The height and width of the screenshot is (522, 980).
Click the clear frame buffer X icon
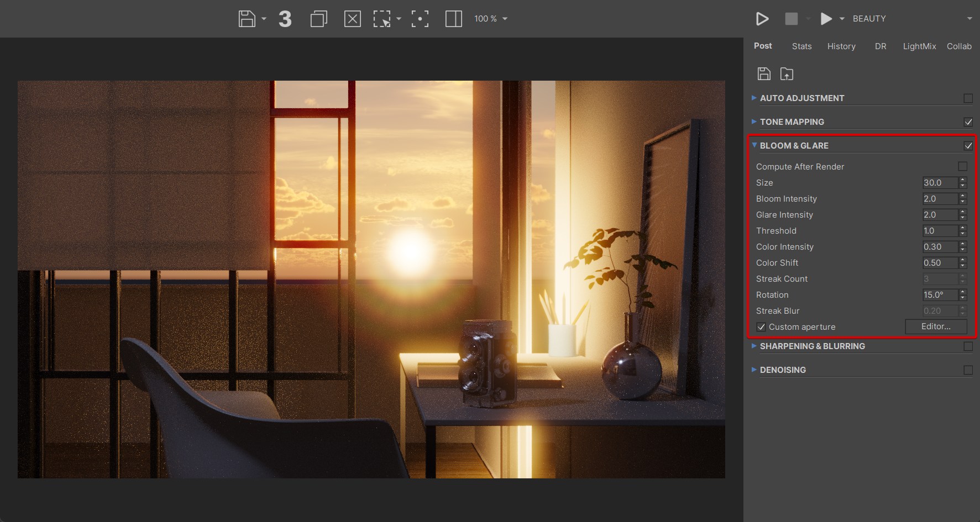point(352,19)
